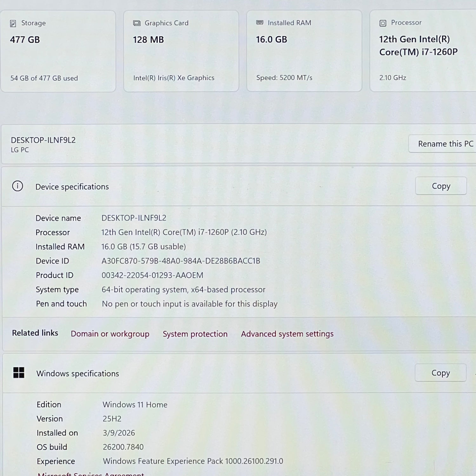Viewport: 476px width, 476px height.
Task: Click the Graphics Card icon
Action: (136, 23)
